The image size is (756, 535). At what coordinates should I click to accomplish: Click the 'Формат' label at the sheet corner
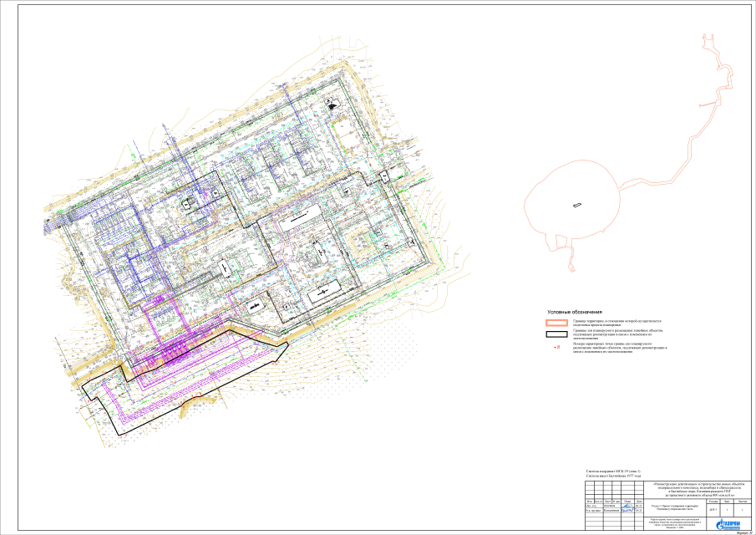[x=743, y=532]
